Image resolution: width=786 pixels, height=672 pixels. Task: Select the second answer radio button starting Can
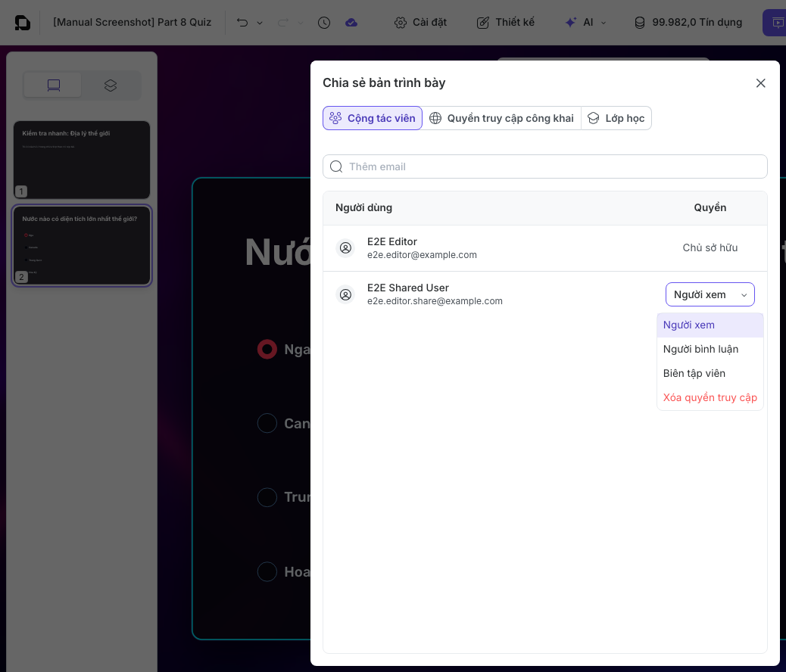click(267, 424)
